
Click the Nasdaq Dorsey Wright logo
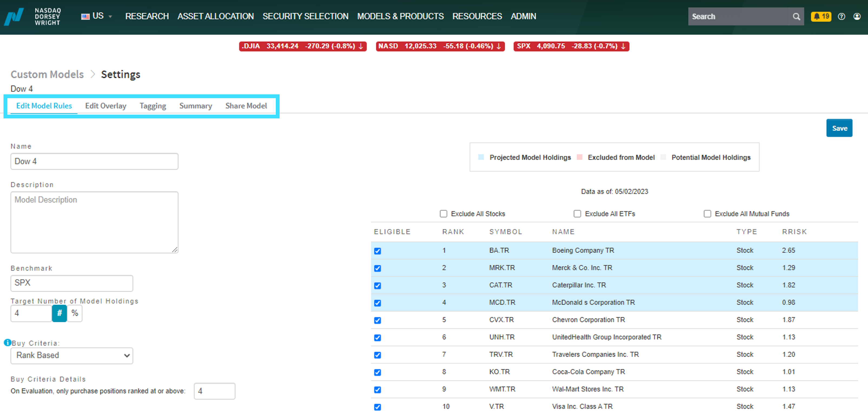point(33,16)
